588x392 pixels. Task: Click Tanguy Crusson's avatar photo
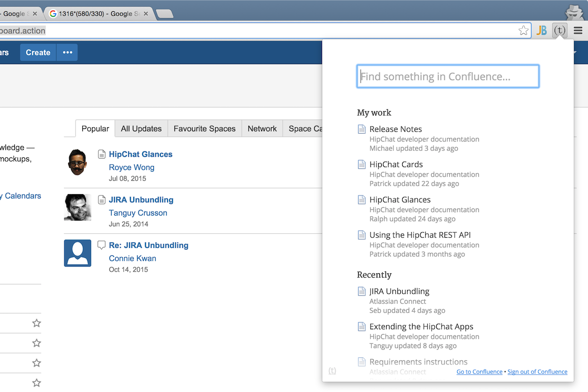tap(77, 207)
